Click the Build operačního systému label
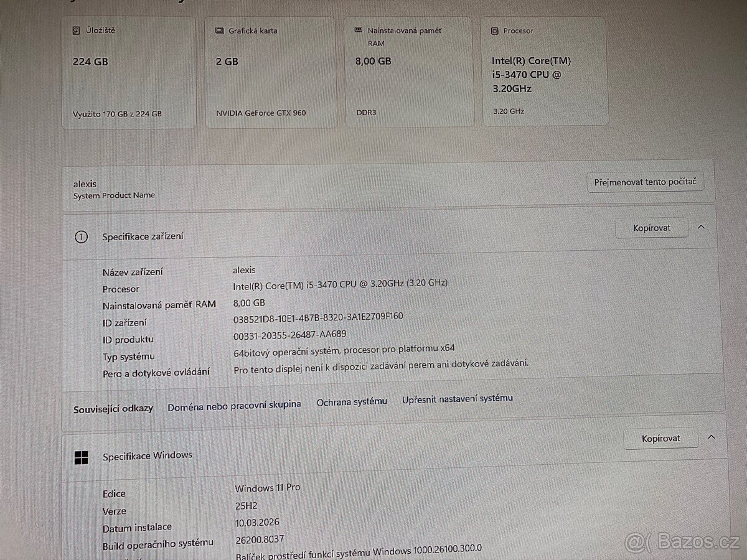The width and height of the screenshot is (747, 560). (x=157, y=543)
